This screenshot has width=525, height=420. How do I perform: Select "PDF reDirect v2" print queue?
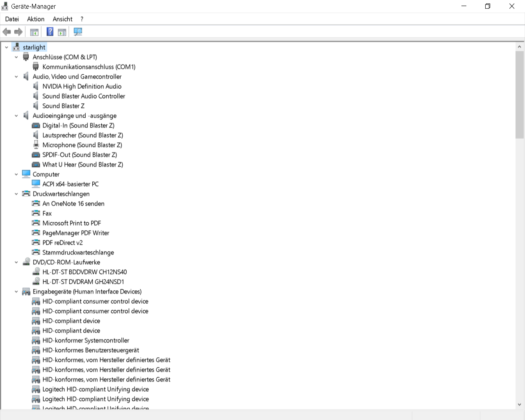63,243
